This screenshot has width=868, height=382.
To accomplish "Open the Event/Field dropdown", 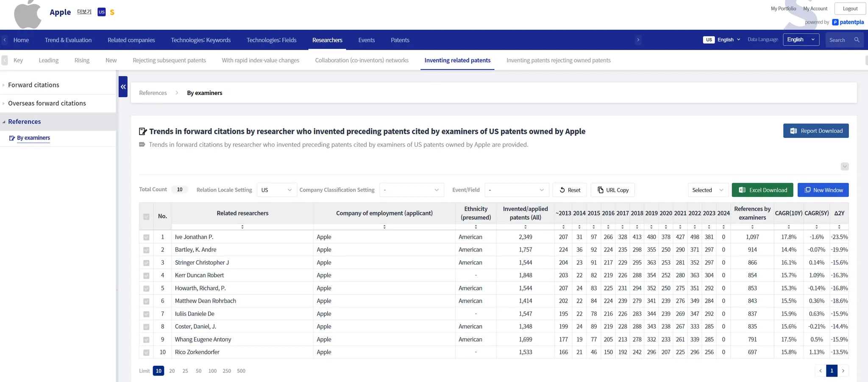I will tap(517, 190).
